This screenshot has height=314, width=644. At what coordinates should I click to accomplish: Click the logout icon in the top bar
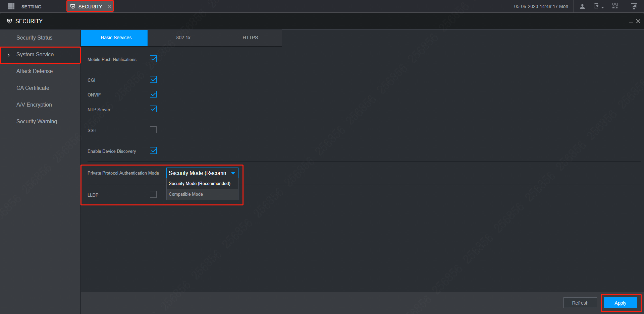(x=597, y=6)
